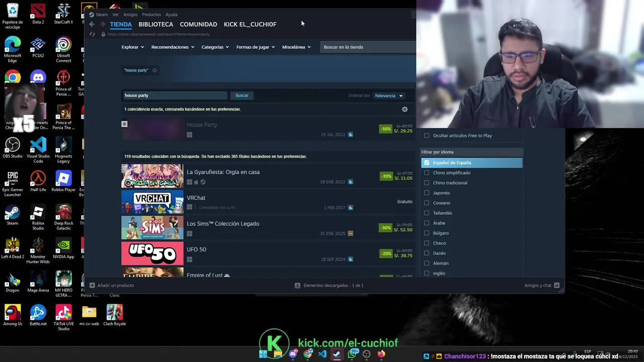Open Deep Rock Galactic desktop icon
The height and width of the screenshot is (362, 644).
63,218
